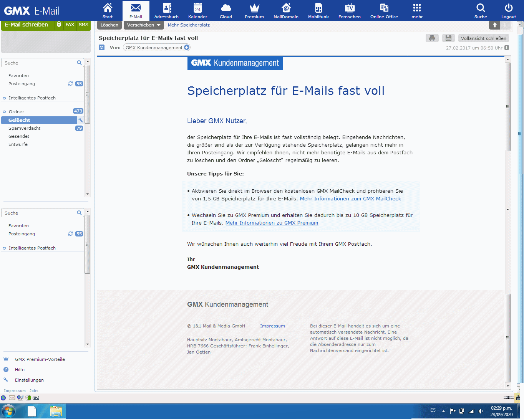The height and width of the screenshot is (420, 524).
Task: Click the email body vertical scrollbar
Action: pos(507,107)
